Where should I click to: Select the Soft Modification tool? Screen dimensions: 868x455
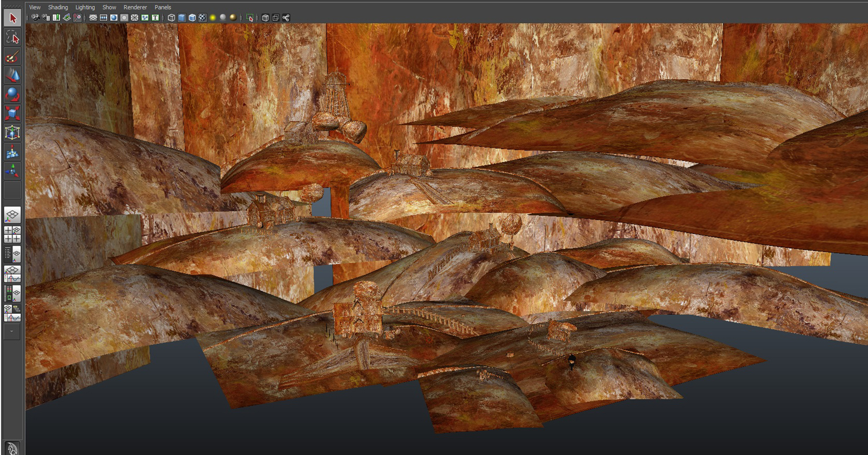12,152
